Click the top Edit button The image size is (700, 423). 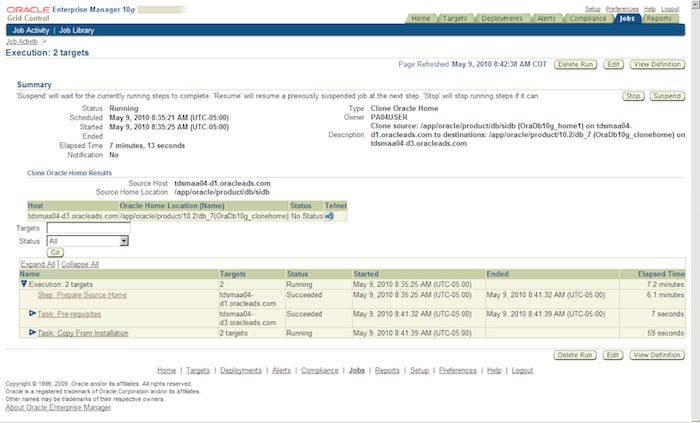pyautogui.click(x=613, y=64)
